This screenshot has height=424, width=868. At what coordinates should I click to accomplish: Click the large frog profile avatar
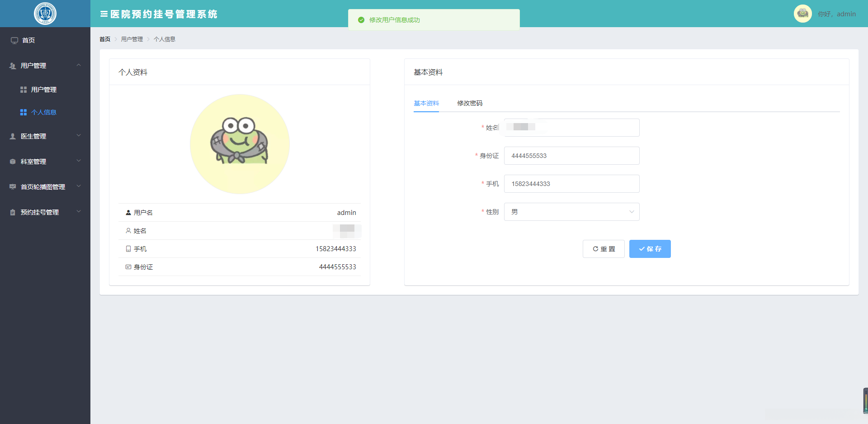click(240, 144)
